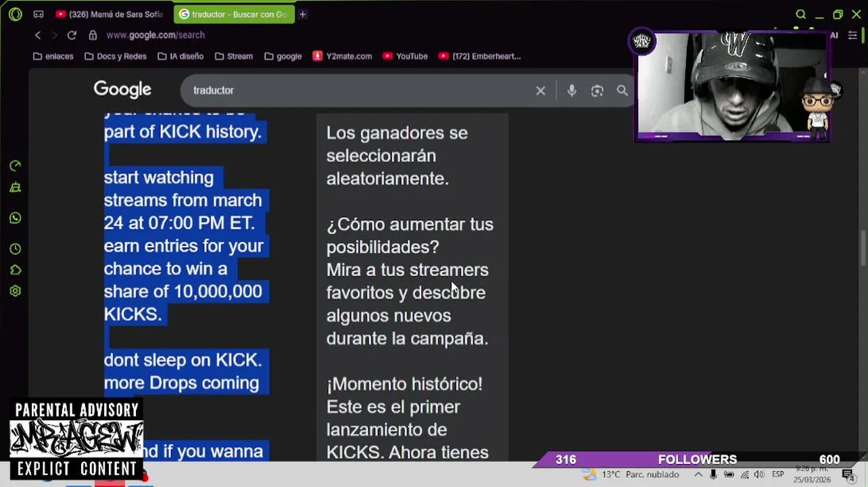The image size is (868, 487).
Task: Click source text 'dont sleep on KICK.'
Action: 183,360
